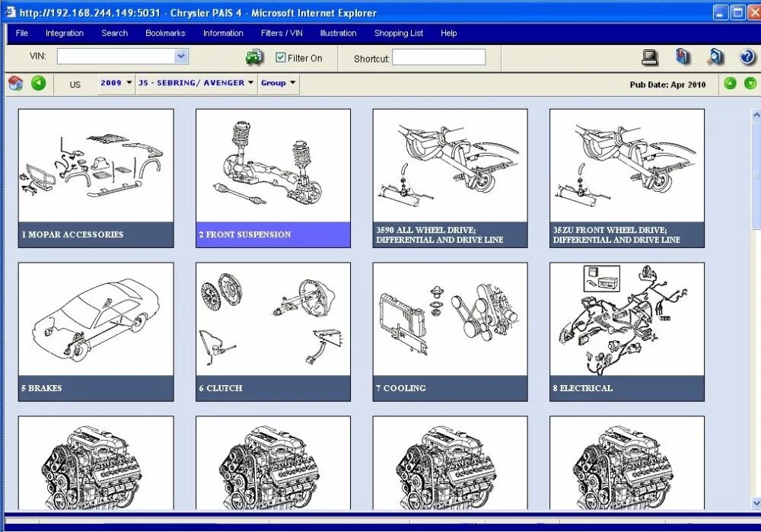The image size is (761, 532).
Task: Click the All Wheel Drive illustration thumbnail
Action: coord(450,166)
